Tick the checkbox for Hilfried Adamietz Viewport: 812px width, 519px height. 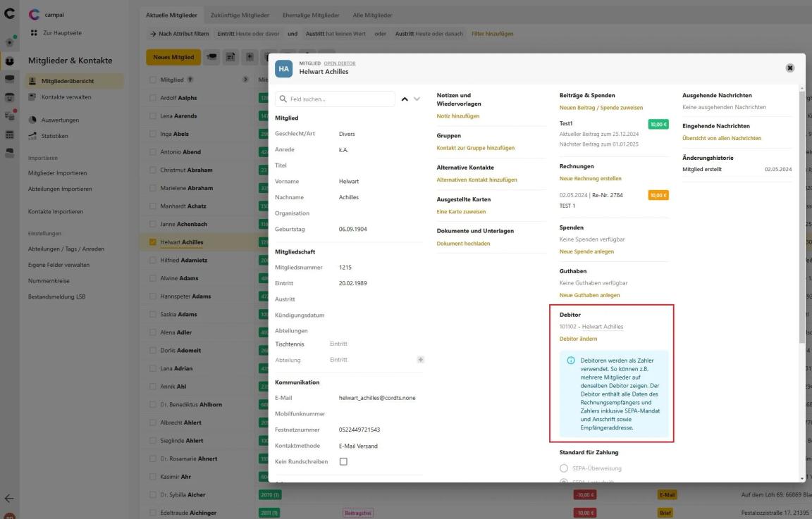(x=153, y=260)
